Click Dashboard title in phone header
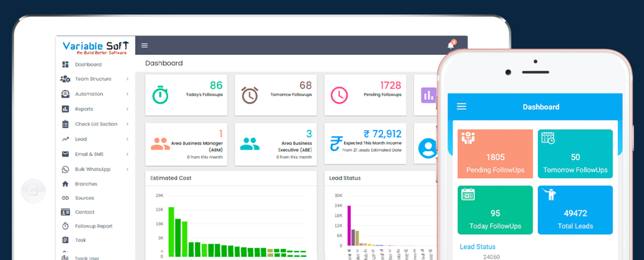 click(x=541, y=107)
